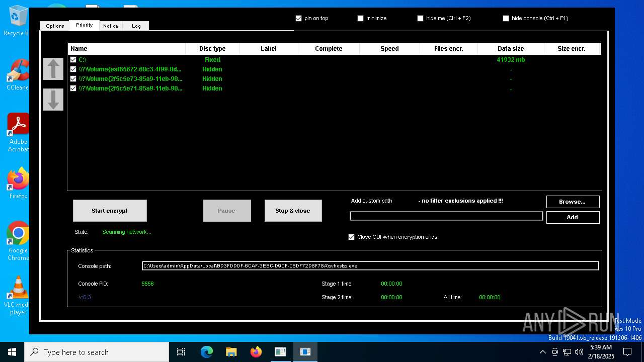The image size is (644, 362).
Task: Open the active encryptor window taskbar icon
Action: pos(305,352)
